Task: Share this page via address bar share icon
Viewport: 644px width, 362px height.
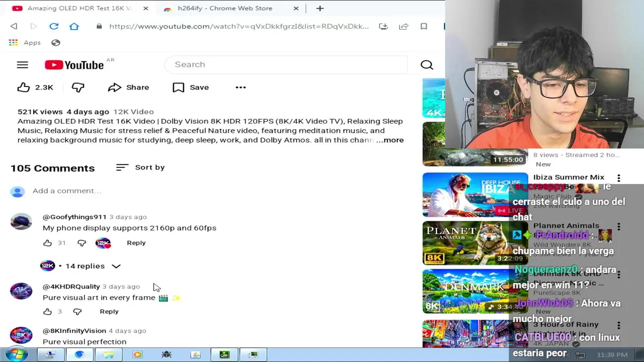Action: click(404, 26)
